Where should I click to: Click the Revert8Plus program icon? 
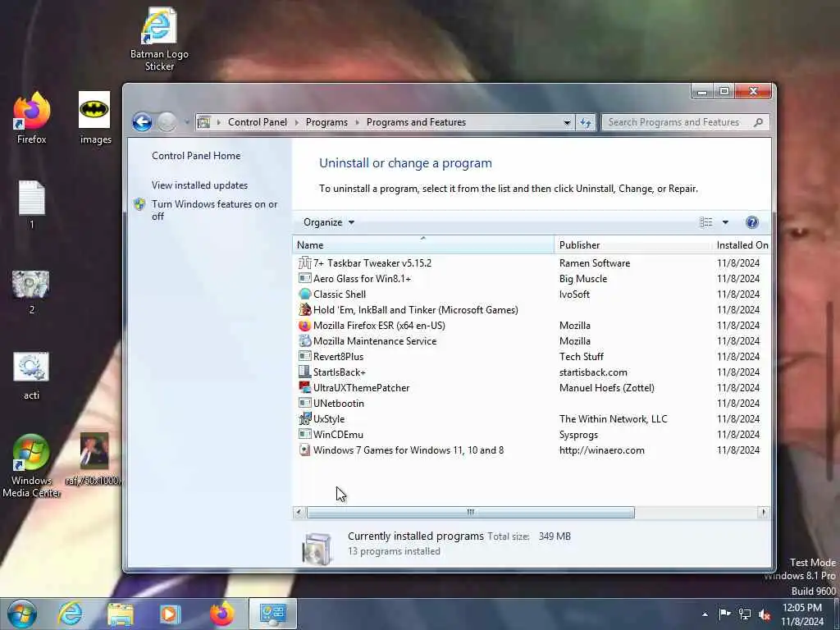pyautogui.click(x=305, y=356)
